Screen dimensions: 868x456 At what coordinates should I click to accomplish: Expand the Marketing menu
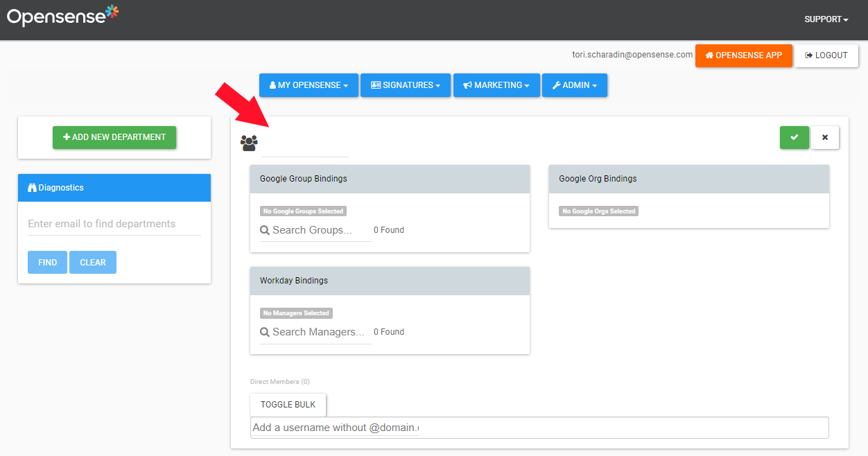pyautogui.click(x=496, y=85)
